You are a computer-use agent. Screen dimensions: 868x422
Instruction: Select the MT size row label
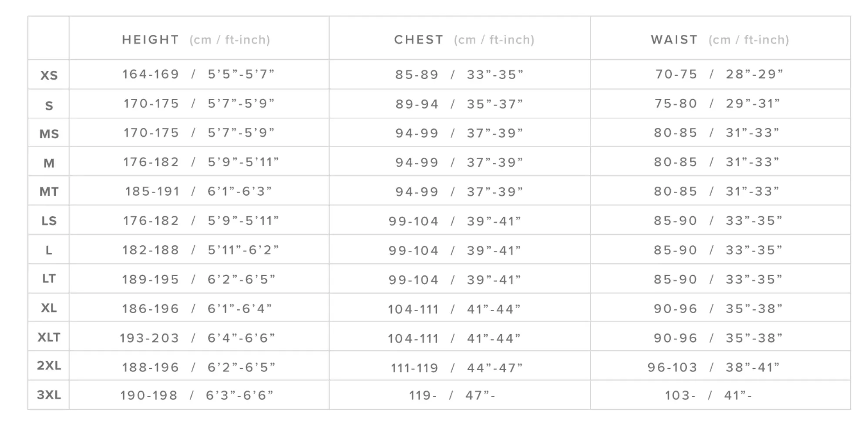tap(49, 191)
